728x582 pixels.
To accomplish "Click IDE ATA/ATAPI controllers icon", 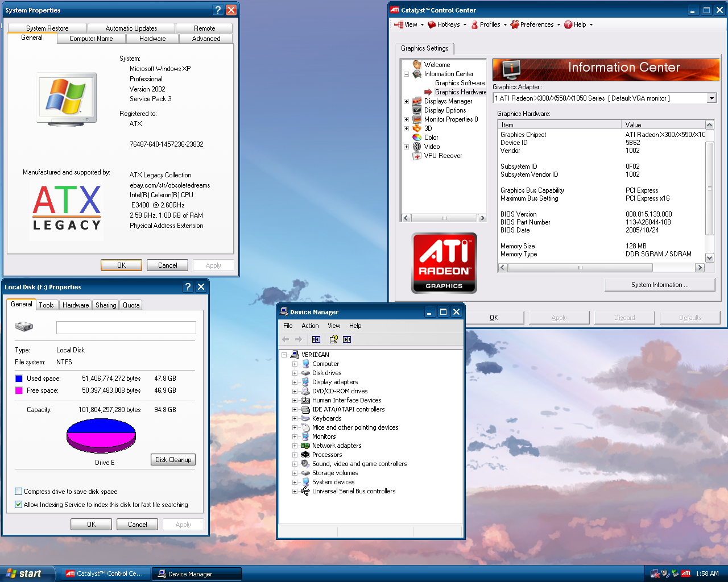I will click(305, 409).
